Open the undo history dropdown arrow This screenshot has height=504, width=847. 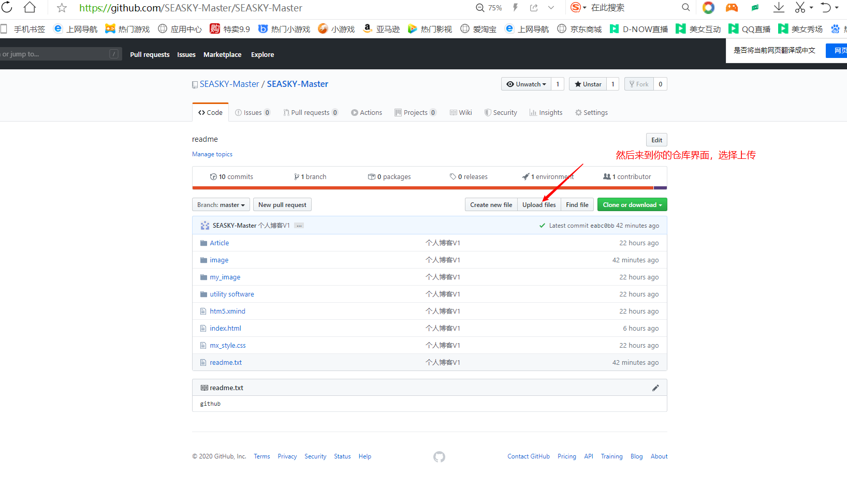point(837,8)
